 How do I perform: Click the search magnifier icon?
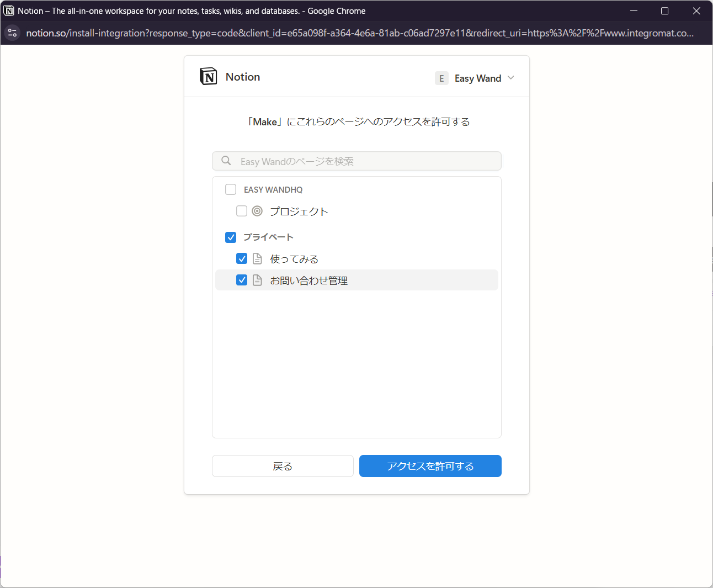tap(226, 161)
